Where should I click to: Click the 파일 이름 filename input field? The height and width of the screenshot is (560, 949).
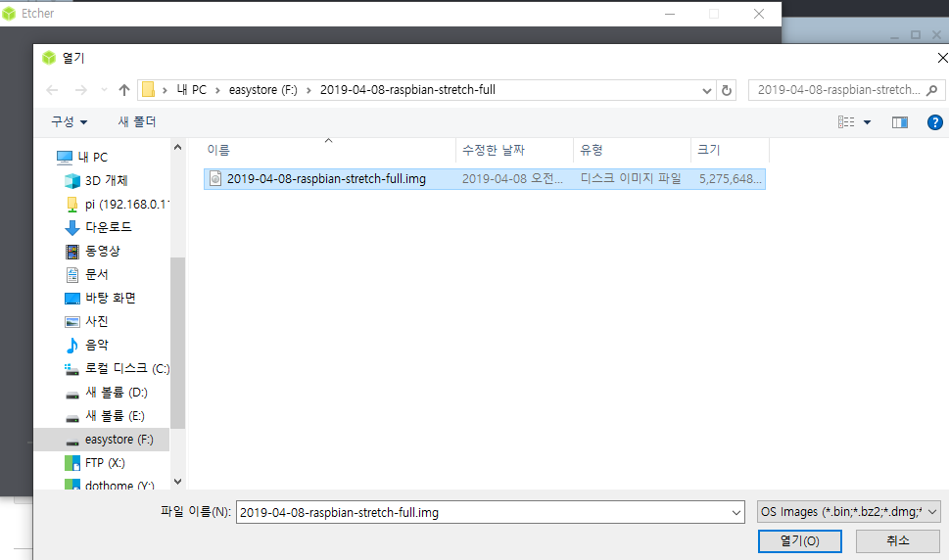point(483,513)
